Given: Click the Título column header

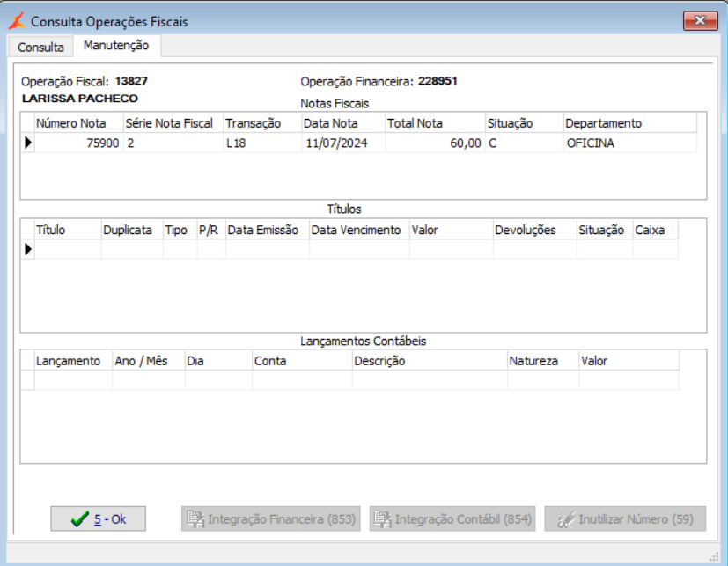Looking at the screenshot, I should tap(68, 230).
